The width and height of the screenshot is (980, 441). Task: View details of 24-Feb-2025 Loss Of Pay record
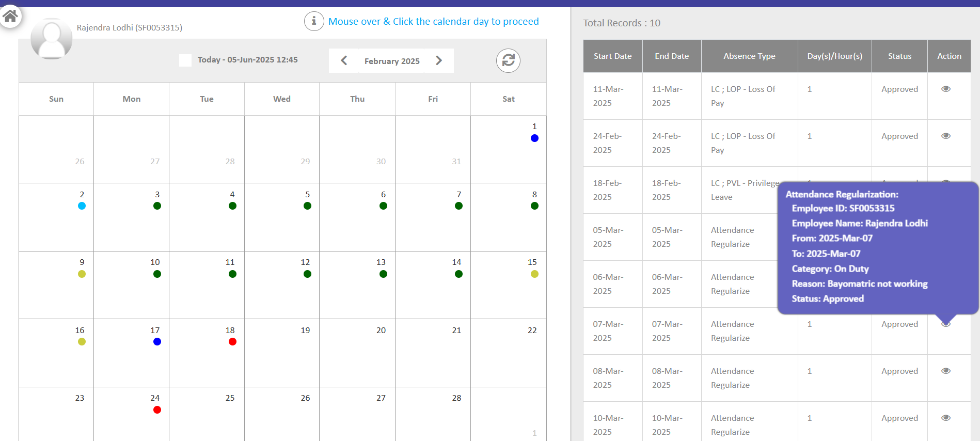click(945, 136)
